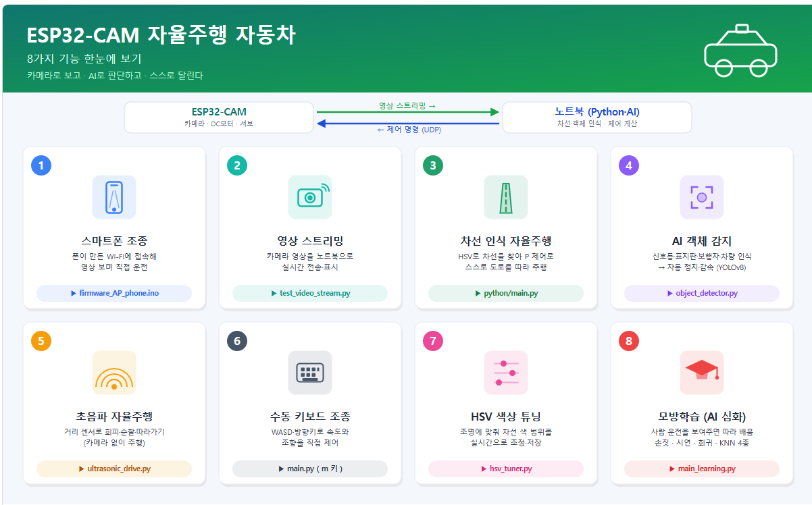
Task: Click the teal number 2 badge
Action: [237, 165]
